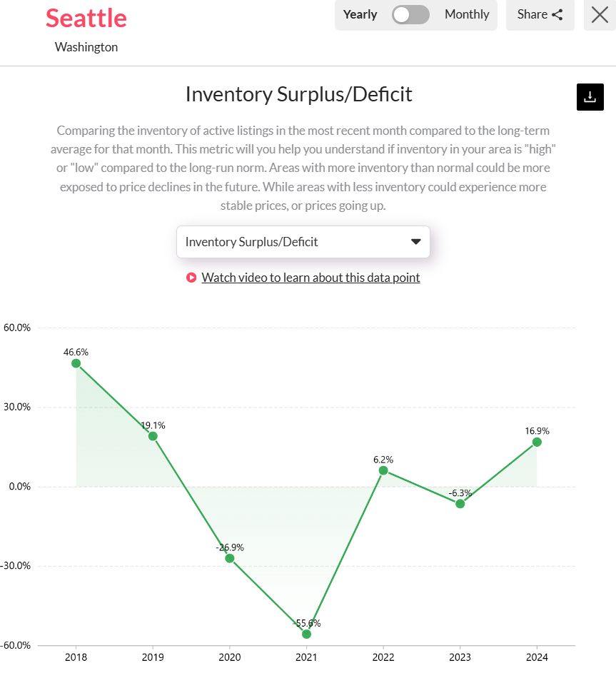The width and height of the screenshot is (616, 673).
Task: Click the dropdown arrow on the metric selector
Action: click(415, 242)
